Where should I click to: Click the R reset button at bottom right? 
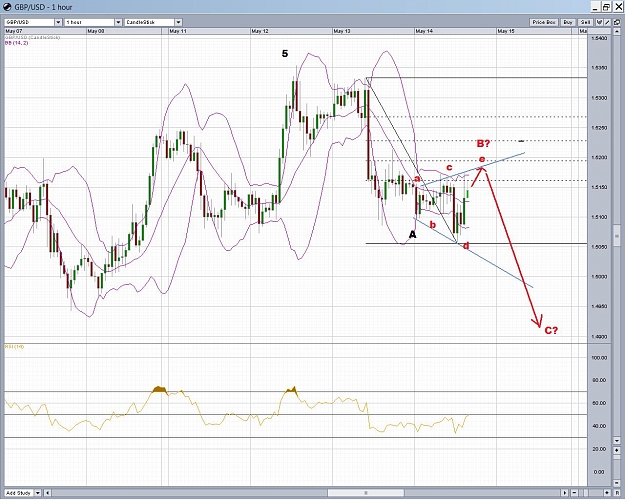pyautogui.click(x=617, y=493)
